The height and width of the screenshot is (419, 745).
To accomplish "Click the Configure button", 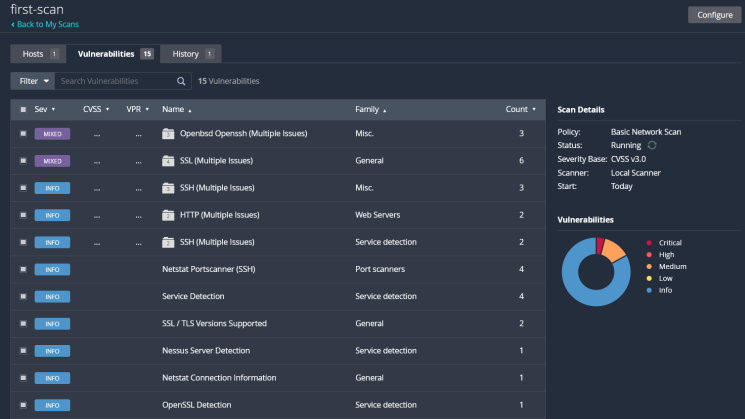I will click(714, 14).
